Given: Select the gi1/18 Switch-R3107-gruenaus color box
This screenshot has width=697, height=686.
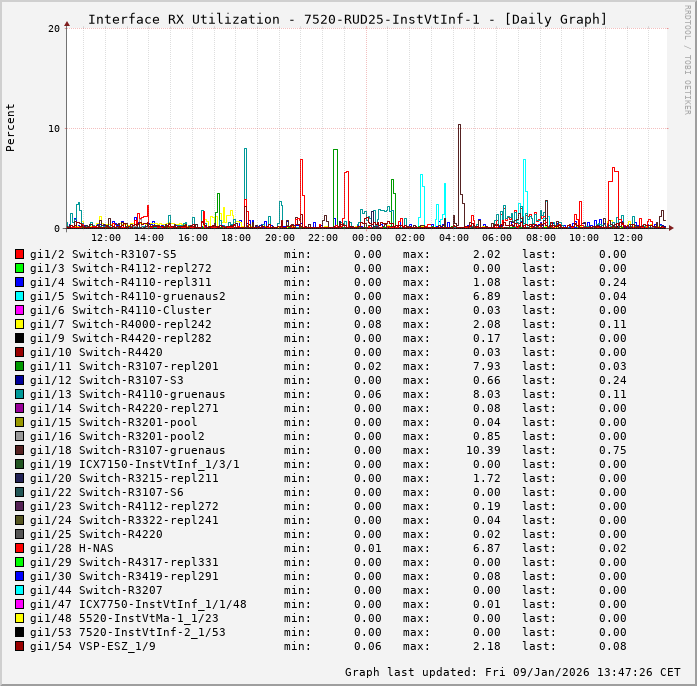Looking at the screenshot, I should (19, 450).
